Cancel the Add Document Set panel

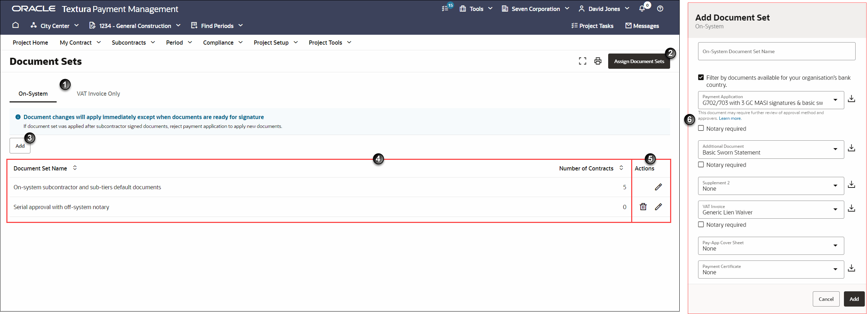(x=826, y=299)
